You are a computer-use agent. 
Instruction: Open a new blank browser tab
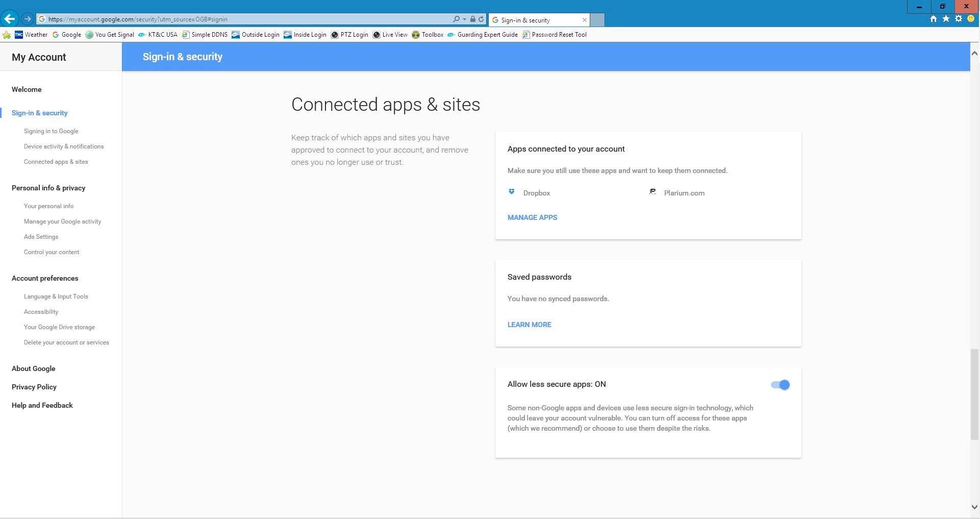click(x=597, y=20)
